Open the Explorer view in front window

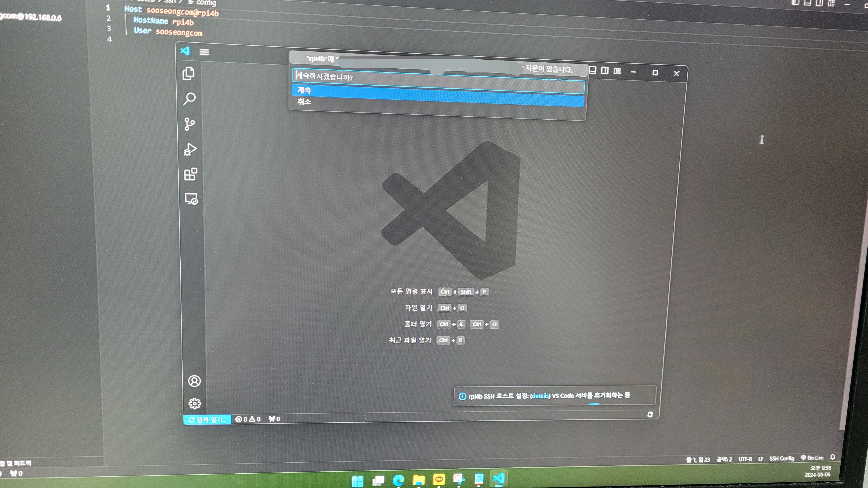pos(188,73)
